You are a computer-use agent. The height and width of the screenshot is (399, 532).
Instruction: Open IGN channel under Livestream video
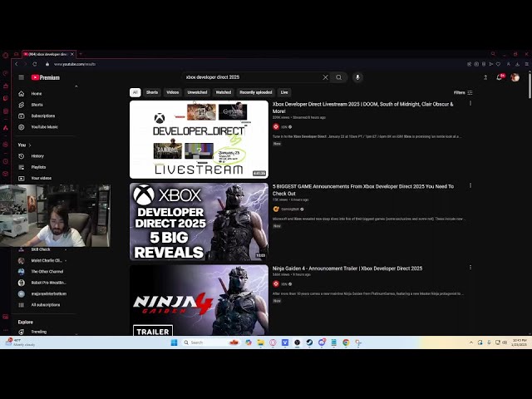click(283, 127)
